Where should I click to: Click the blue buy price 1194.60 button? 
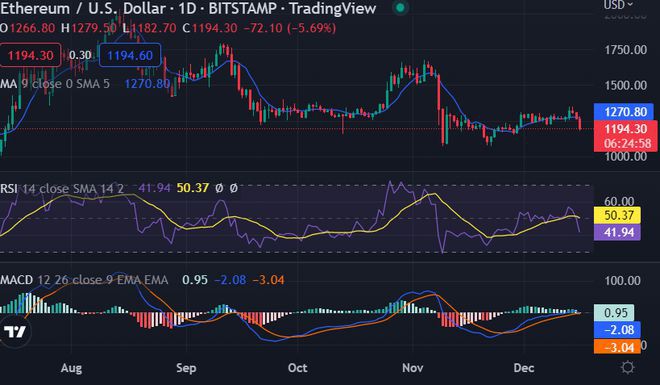[130, 55]
